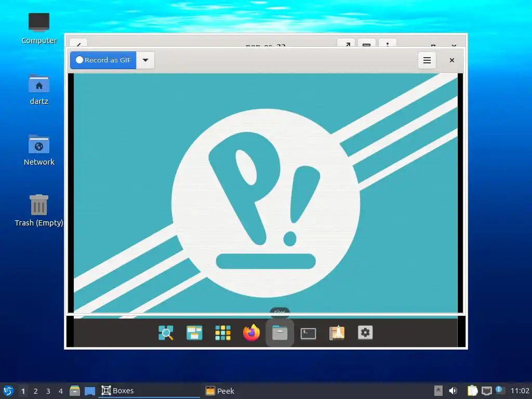Toggle fullscreen in the Boxes window

pos(346,43)
